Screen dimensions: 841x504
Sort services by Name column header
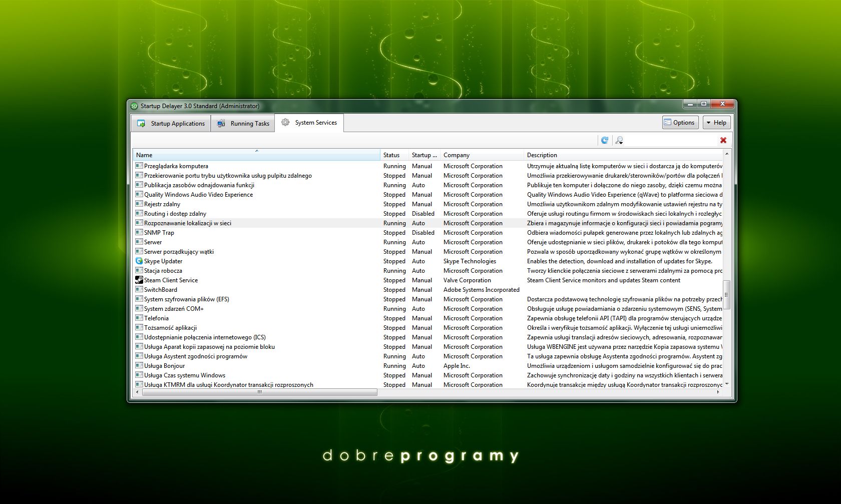tap(256, 155)
